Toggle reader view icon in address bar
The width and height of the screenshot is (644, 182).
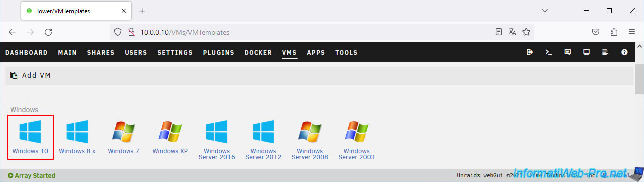[x=498, y=32]
